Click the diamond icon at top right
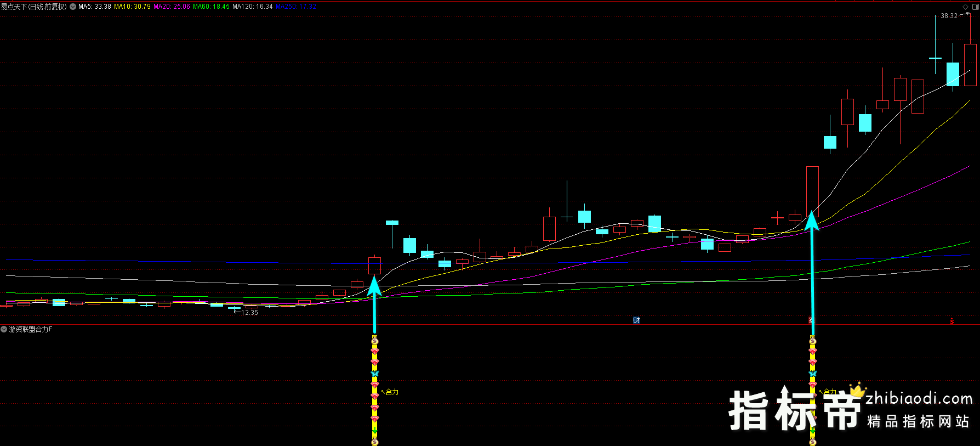The width and height of the screenshot is (980, 446). point(966,7)
